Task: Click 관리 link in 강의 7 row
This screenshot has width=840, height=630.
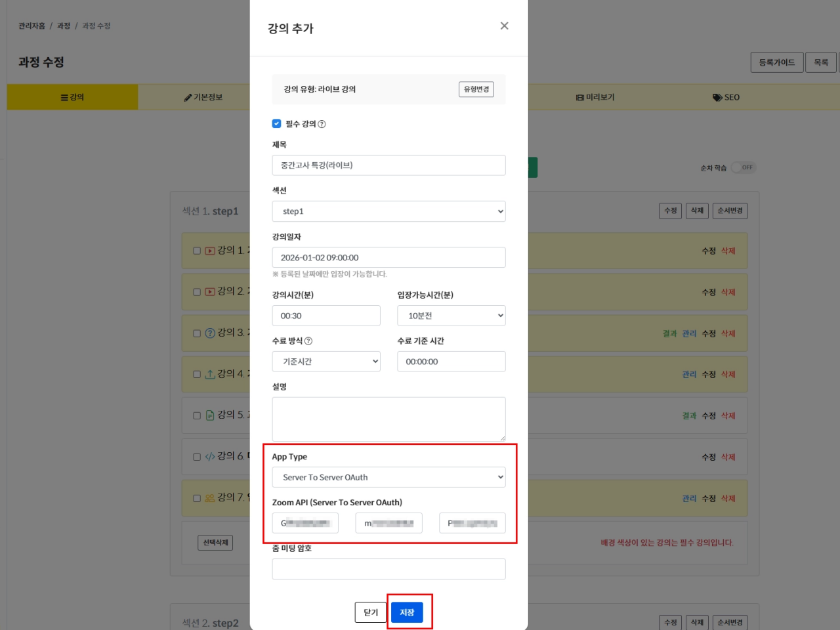Action: [x=689, y=498]
